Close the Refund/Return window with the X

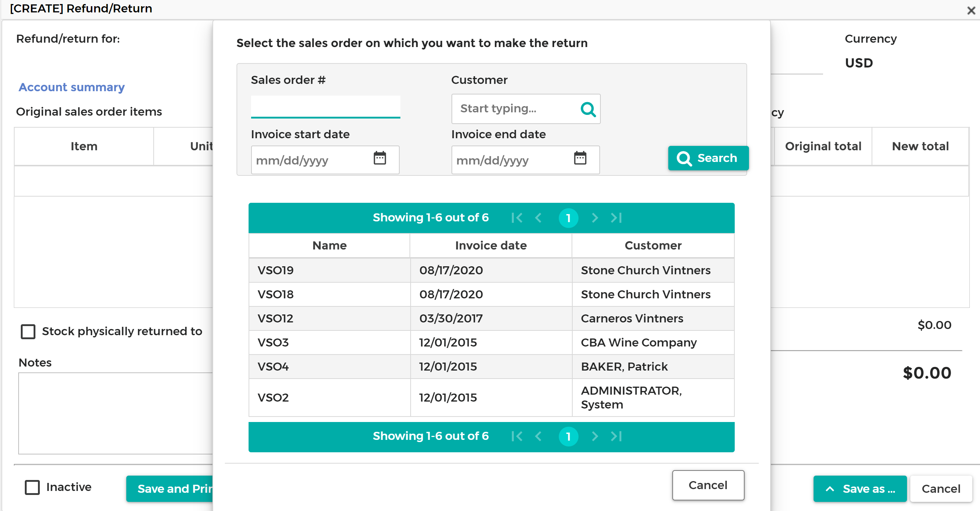971,10
